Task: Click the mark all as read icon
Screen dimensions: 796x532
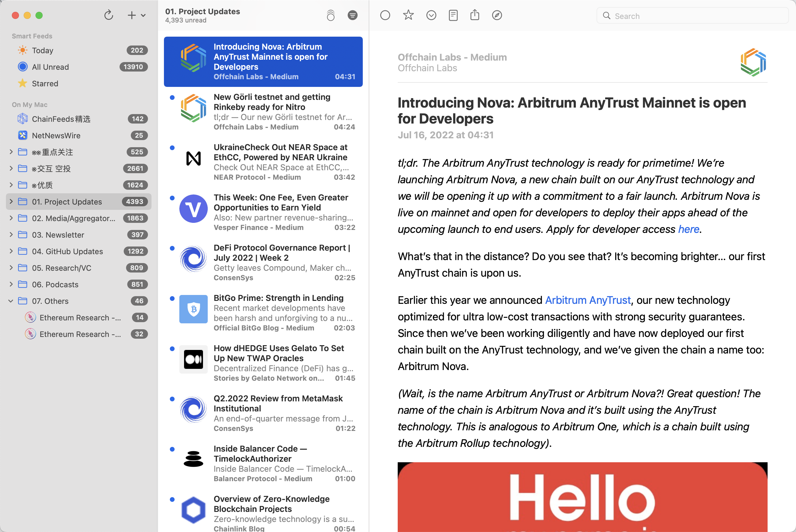Action: tap(331, 15)
